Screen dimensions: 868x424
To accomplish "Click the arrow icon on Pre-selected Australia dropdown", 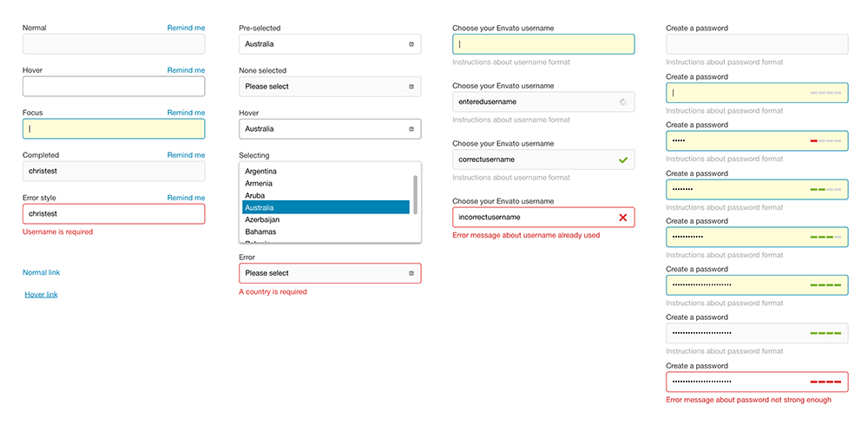I will pyautogui.click(x=411, y=44).
